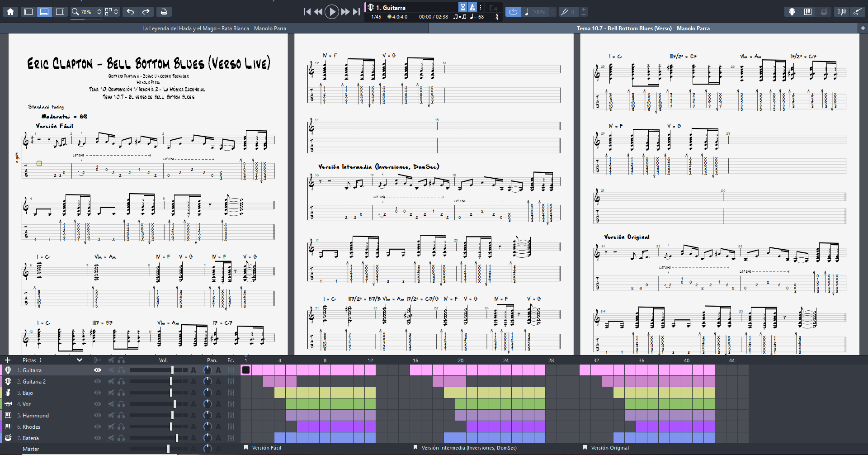Fast forward to the next bar

tap(345, 12)
